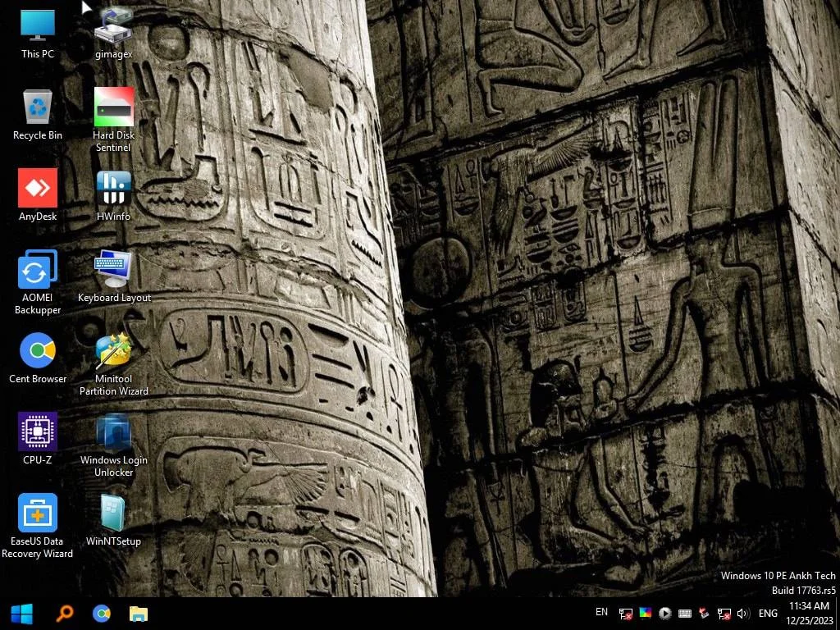Select the gimagex desktop shortcut
The height and width of the screenshot is (630, 840).
pyautogui.click(x=113, y=32)
